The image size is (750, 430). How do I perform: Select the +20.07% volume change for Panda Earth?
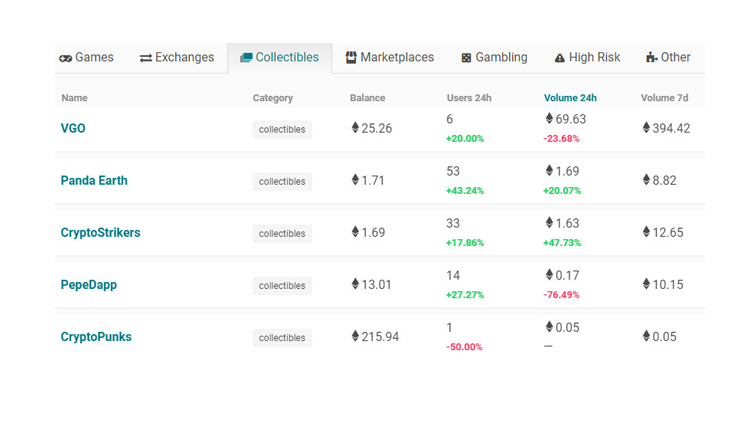[x=562, y=191]
